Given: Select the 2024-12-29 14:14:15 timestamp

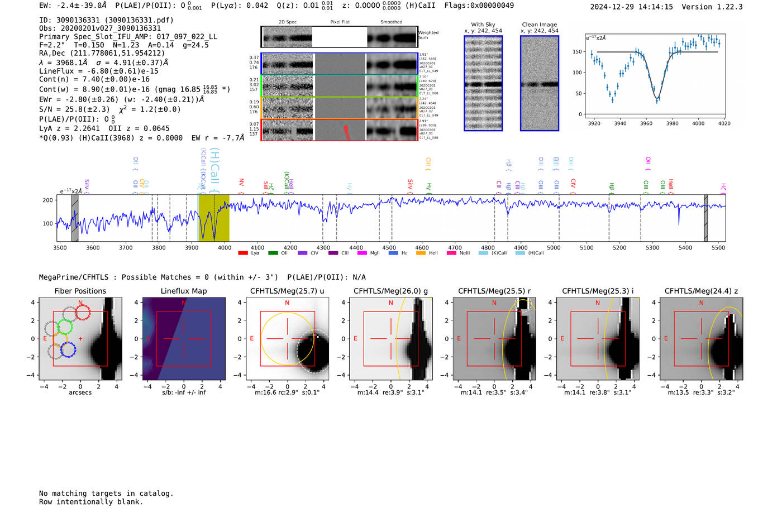Looking at the screenshot, I should click(632, 7).
